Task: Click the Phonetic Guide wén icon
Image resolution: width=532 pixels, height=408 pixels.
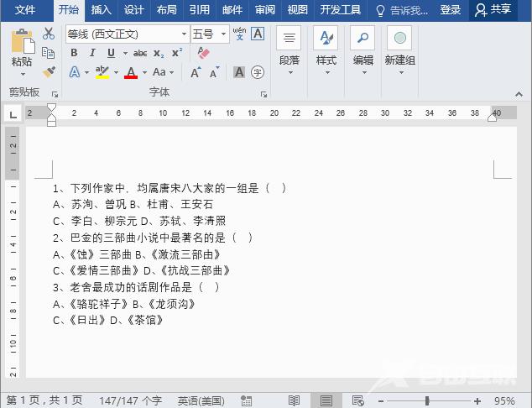Action: click(x=239, y=34)
